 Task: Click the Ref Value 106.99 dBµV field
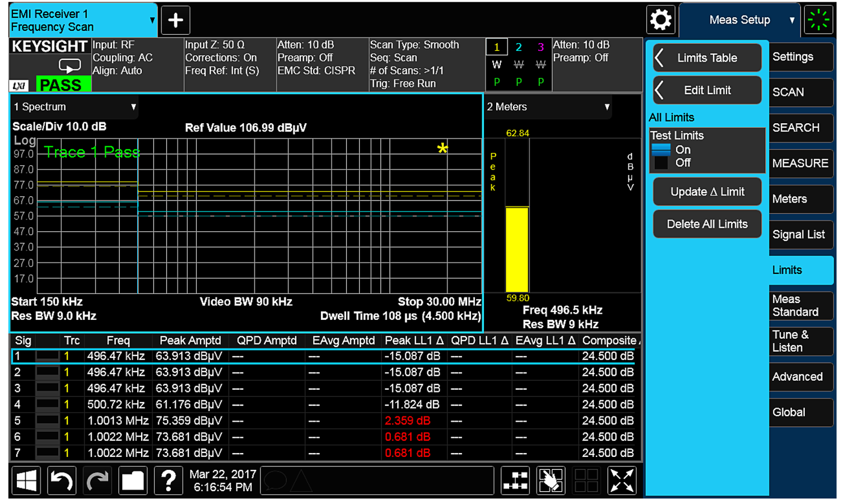pyautogui.click(x=245, y=128)
